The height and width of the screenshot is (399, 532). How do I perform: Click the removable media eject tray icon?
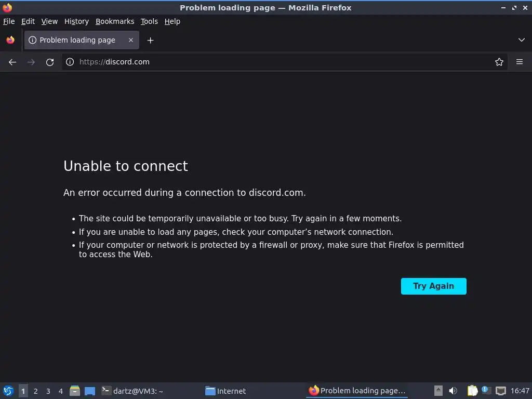[438, 391]
